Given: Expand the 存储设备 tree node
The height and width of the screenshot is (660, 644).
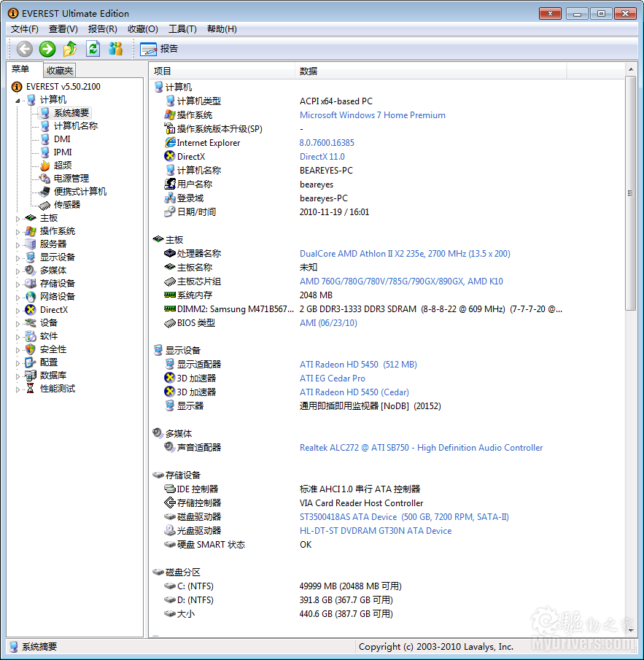Looking at the screenshot, I should pos(18,284).
